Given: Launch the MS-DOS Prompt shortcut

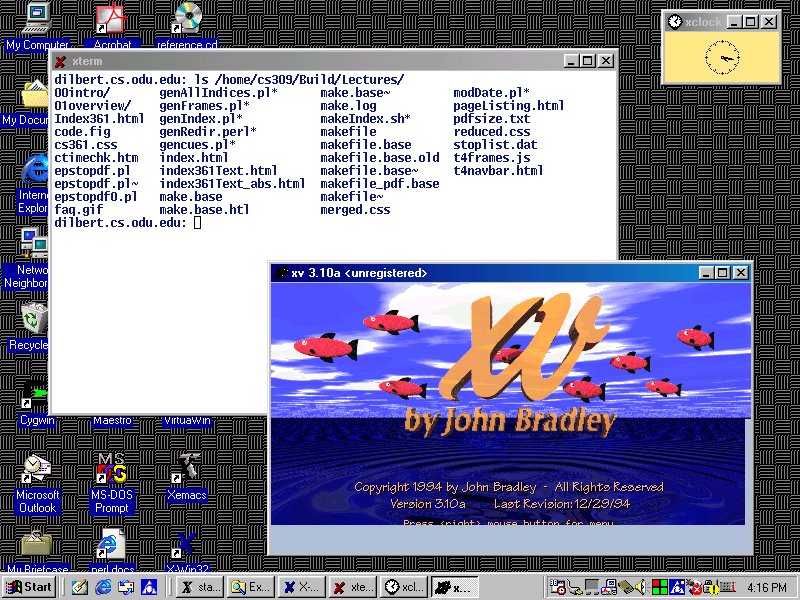Looking at the screenshot, I should [112, 470].
